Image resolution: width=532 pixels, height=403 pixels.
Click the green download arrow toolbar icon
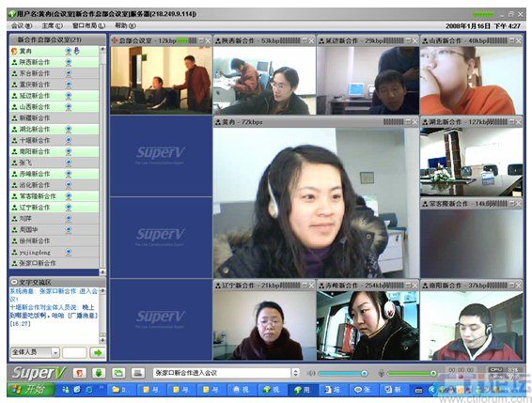[x=99, y=373]
